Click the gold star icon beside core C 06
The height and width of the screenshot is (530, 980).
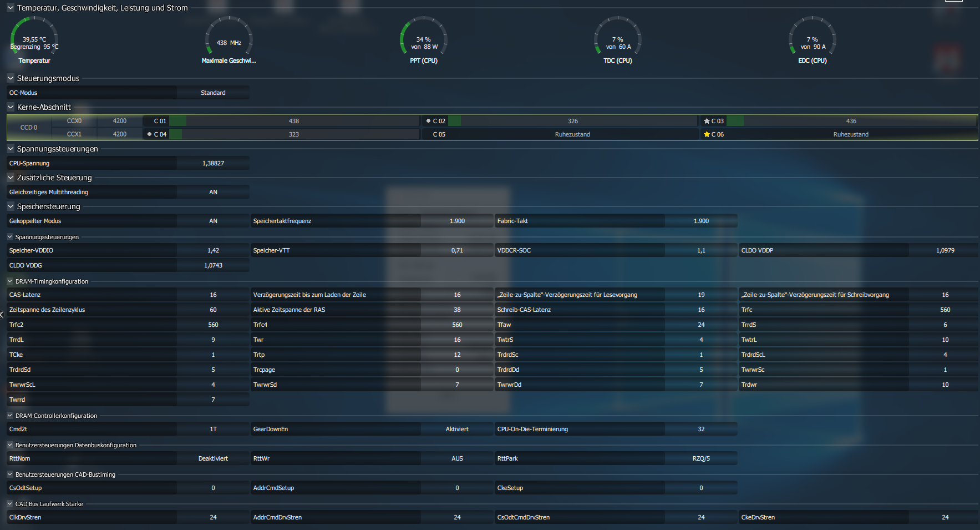tap(707, 134)
